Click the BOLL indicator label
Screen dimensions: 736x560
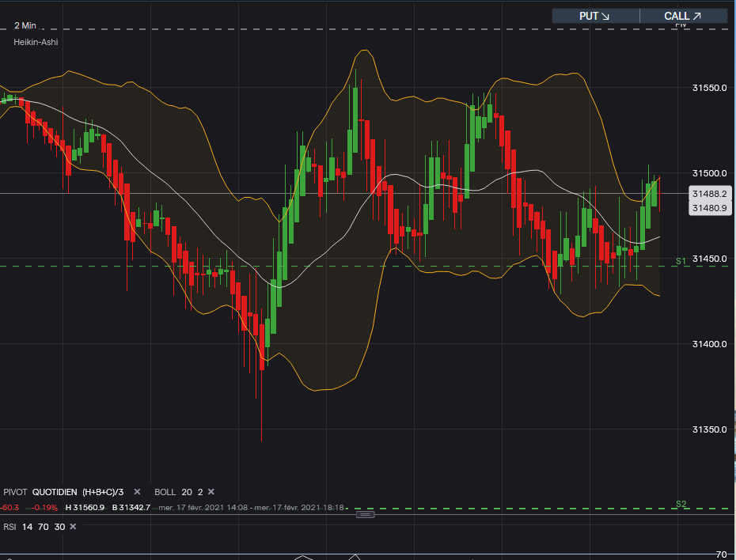point(165,492)
